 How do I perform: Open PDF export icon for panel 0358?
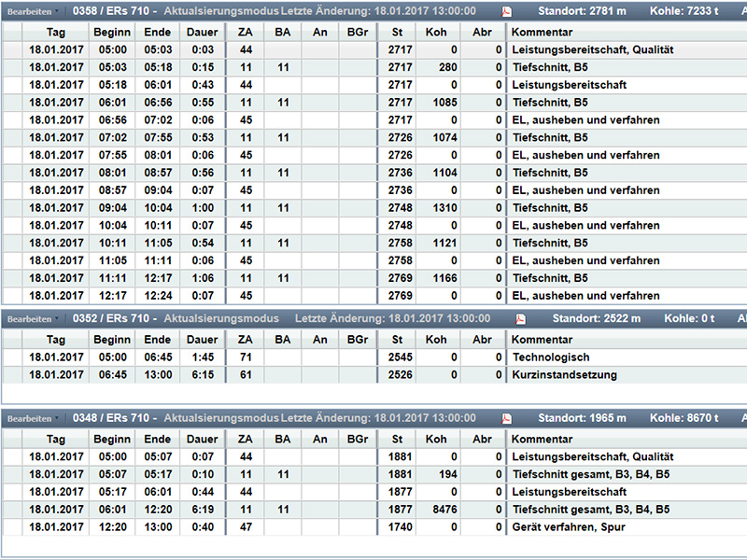point(508,12)
